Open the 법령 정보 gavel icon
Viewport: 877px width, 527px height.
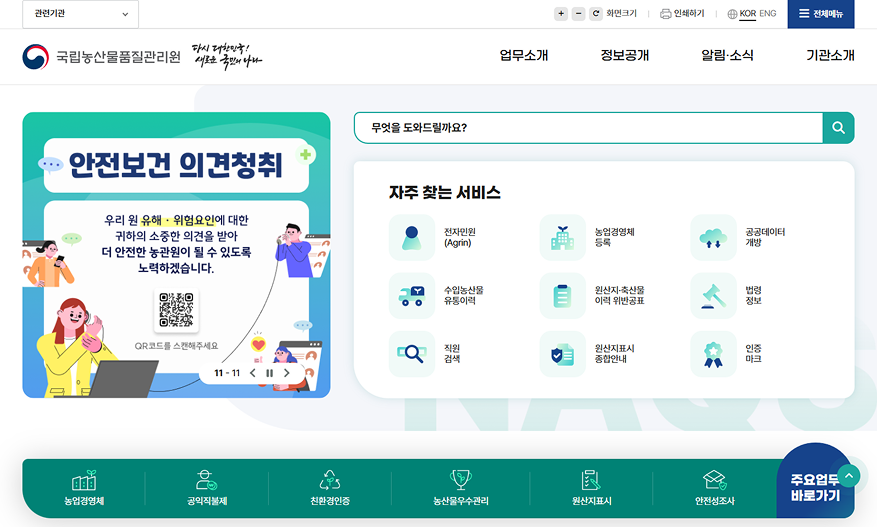click(x=713, y=295)
